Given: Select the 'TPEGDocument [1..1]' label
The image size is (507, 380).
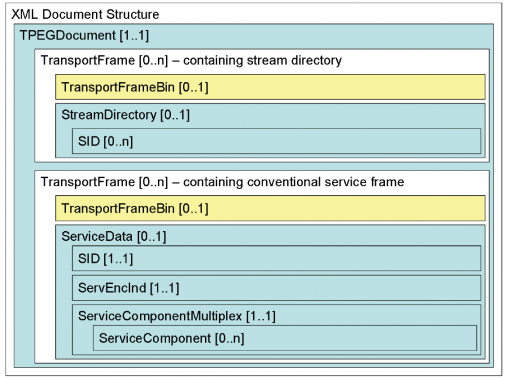Looking at the screenshot, I should point(84,35).
